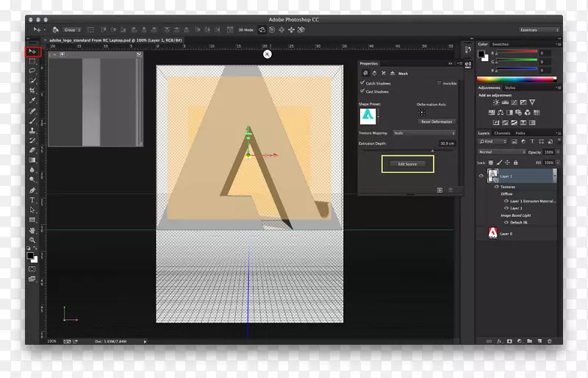Viewport: 588px width, 378px height.
Task: Select the Gradient tool
Action: [x=32, y=160]
